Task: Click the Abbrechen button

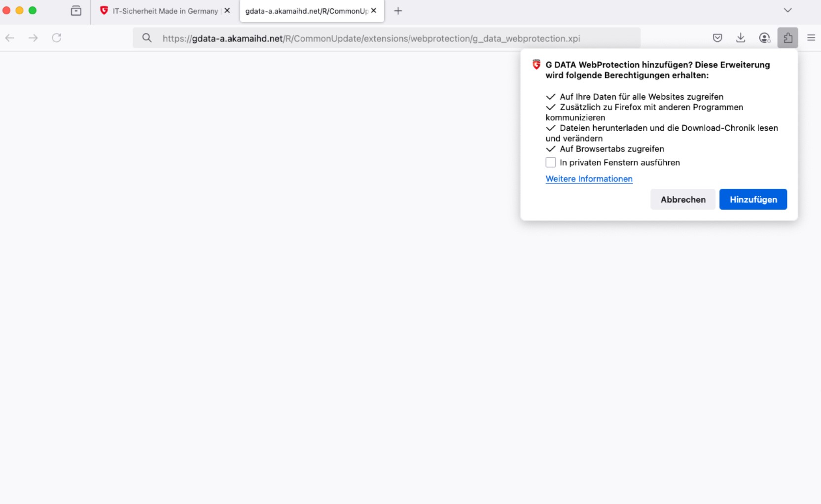Action: [x=683, y=199]
